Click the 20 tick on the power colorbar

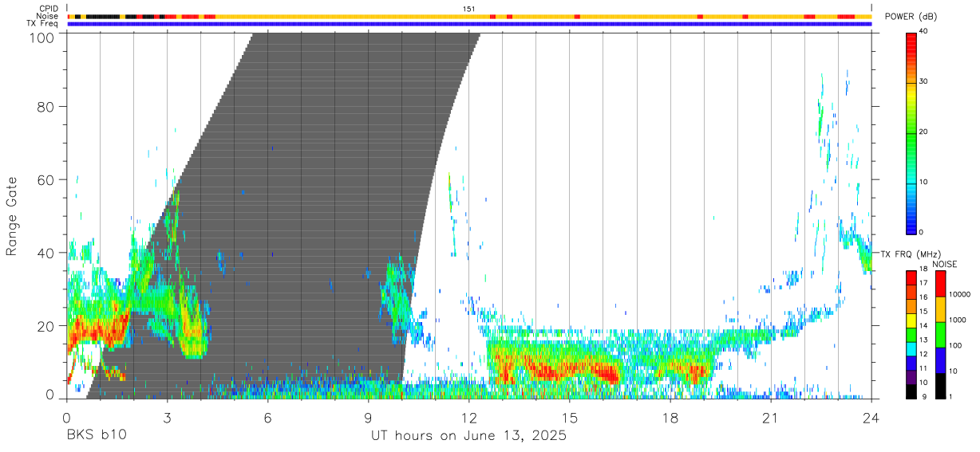924,132
